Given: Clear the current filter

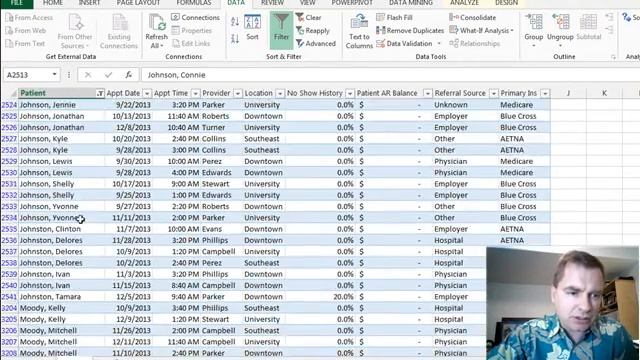Looking at the screenshot, I should coord(309,18).
